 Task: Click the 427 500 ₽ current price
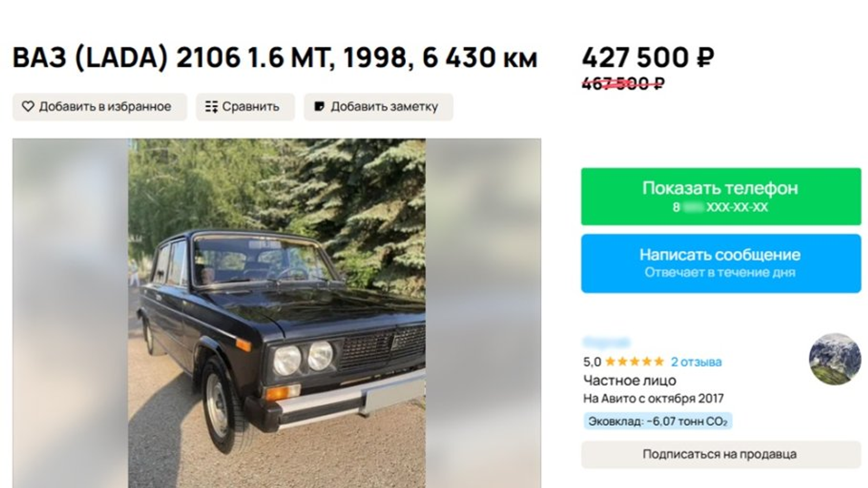click(648, 57)
